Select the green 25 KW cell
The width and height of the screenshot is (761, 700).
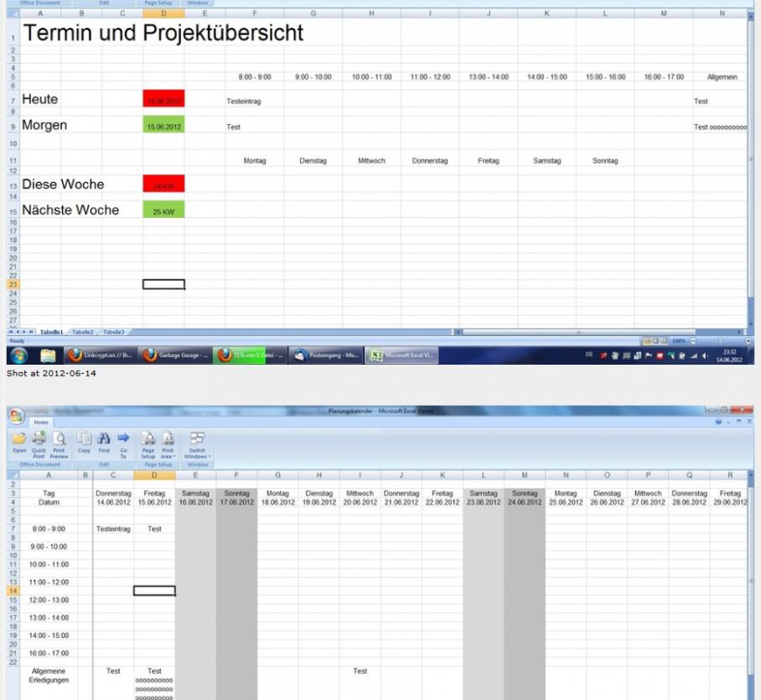[163, 210]
